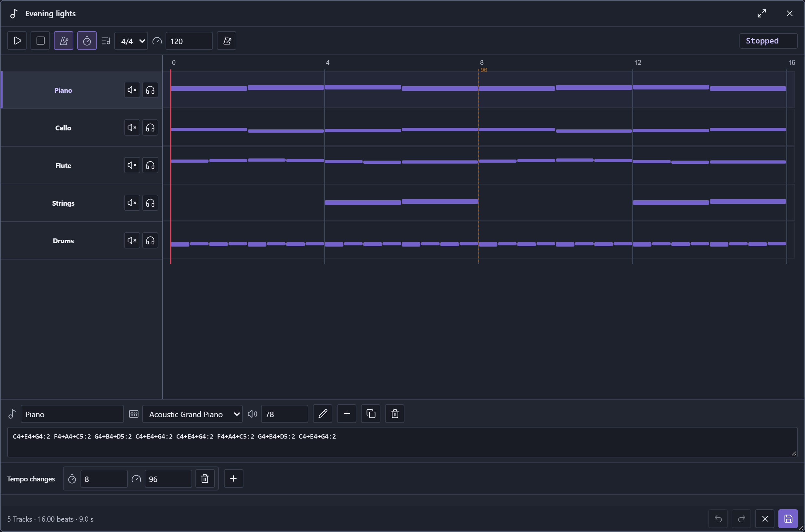
Task: Click the Stopped status field
Action: [x=768, y=41]
